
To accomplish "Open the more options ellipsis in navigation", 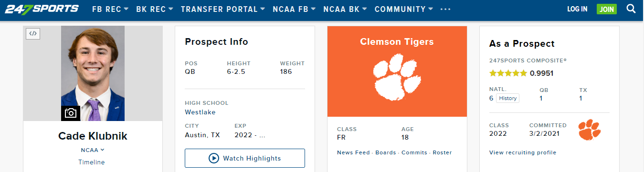I will click(445, 9).
